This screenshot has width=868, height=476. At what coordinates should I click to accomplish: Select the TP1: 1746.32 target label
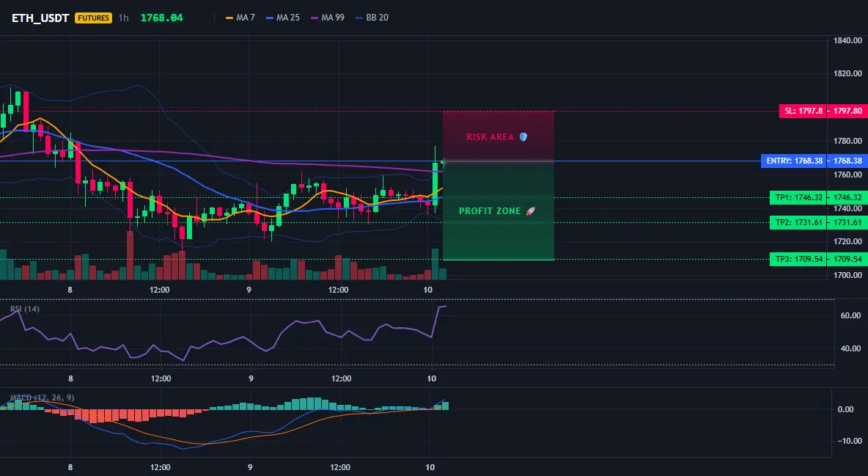click(798, 197)
